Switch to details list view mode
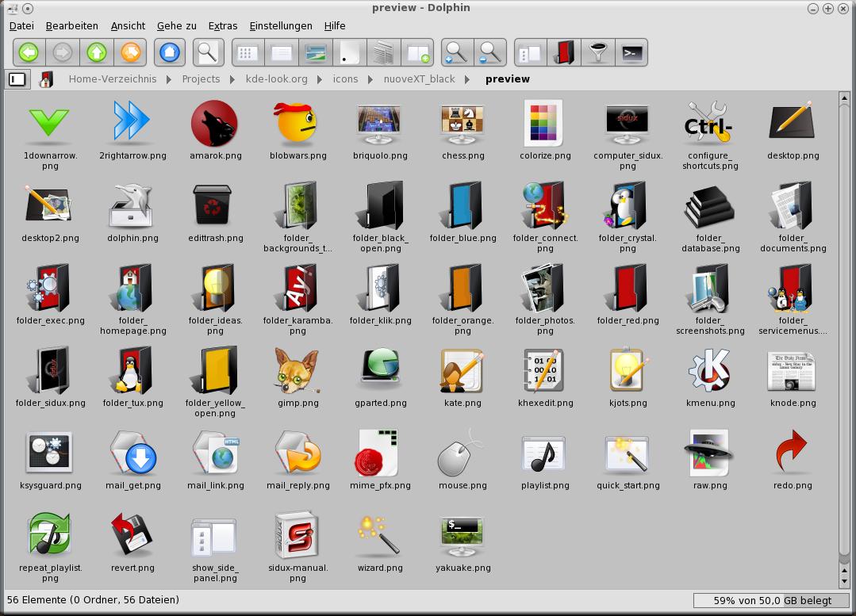This screenshot has width=856, height=616. (x=282, y=52)
